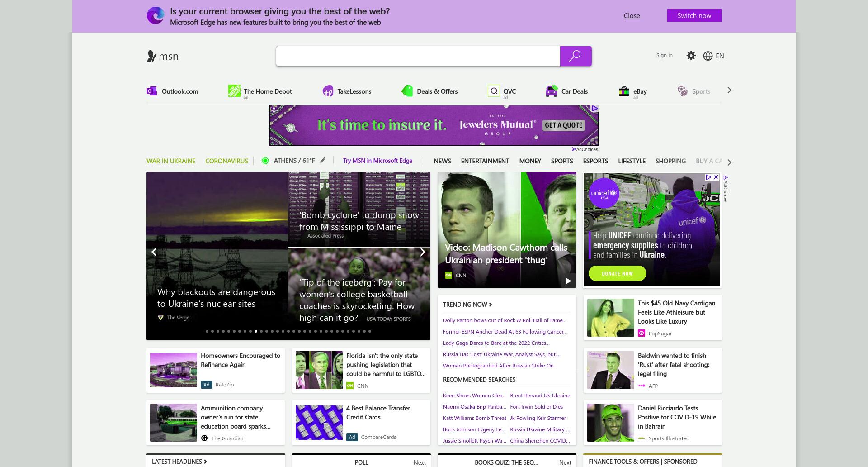Open CORONAVIRUS topic link

pyautogui.click(x=226, y=161)
